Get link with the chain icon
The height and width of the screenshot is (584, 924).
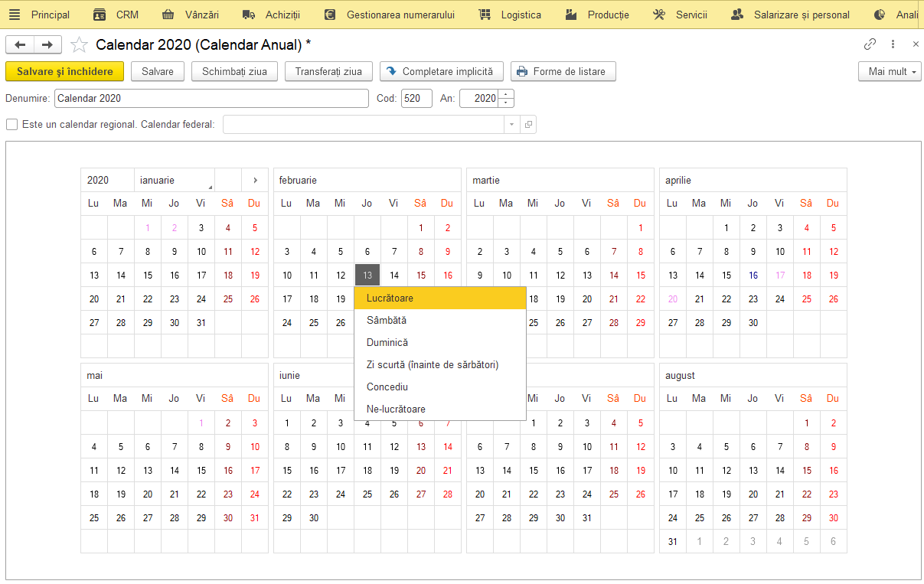tap(870, 44)
